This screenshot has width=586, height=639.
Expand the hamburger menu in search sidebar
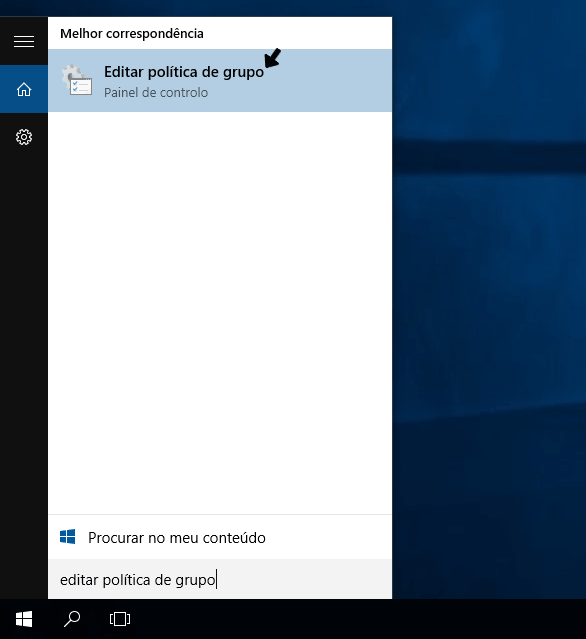point(24,41)
